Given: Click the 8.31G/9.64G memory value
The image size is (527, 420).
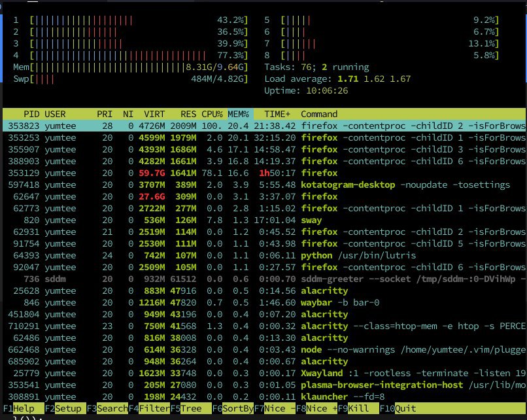Looking at the screenshot, I should click(x=215, y=67).
